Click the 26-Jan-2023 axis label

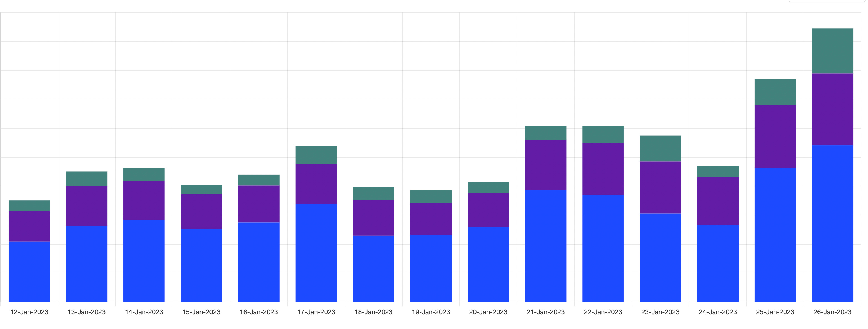tap(832, 312)
